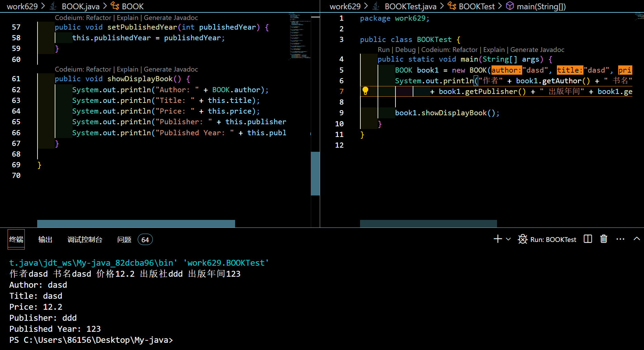
Task: Click work629 breadcrumb in right editor
Action: click(345, 6)
